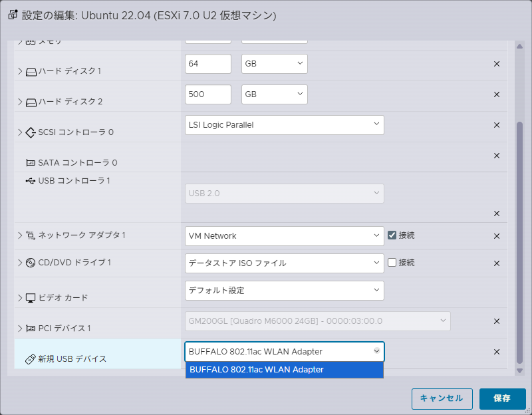Remove hard disk 2 with its X icon
532x415 pixels.
coord(497,94)
